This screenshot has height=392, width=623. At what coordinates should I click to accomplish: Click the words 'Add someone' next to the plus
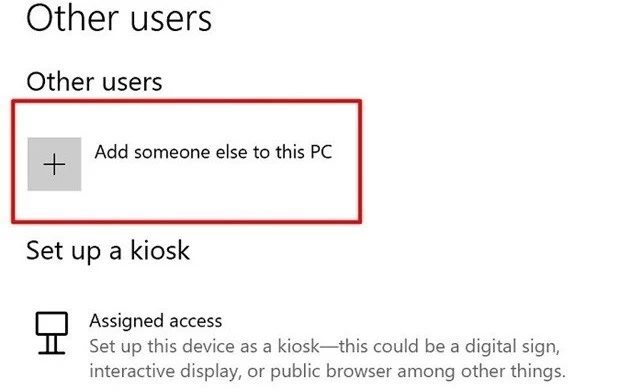tap(151, 152)
